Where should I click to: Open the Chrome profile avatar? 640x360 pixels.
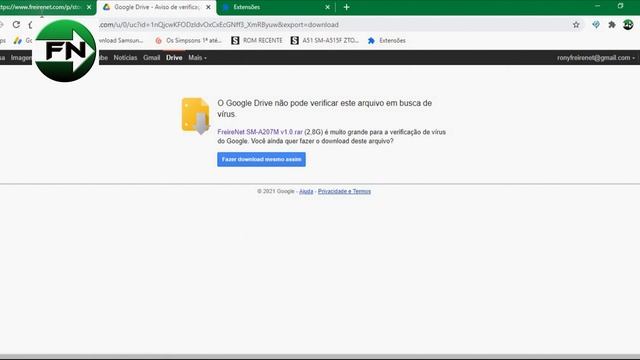(x=628, y=25)
